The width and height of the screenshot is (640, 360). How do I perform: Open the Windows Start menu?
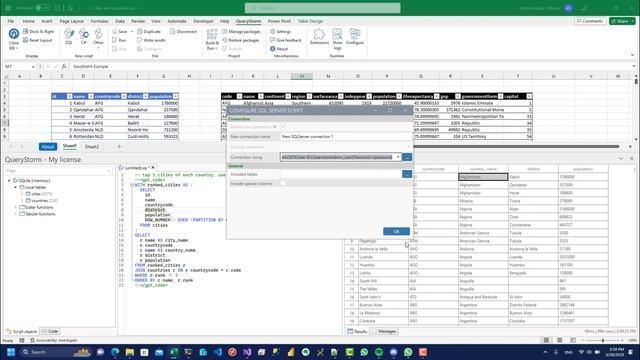click(x=11, y=352)
